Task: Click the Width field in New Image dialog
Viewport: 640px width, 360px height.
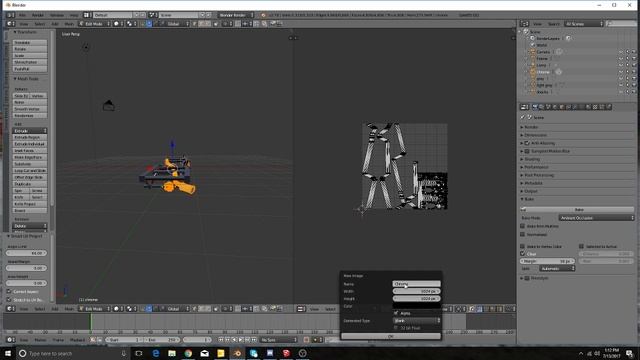Action: pos(416,291)
